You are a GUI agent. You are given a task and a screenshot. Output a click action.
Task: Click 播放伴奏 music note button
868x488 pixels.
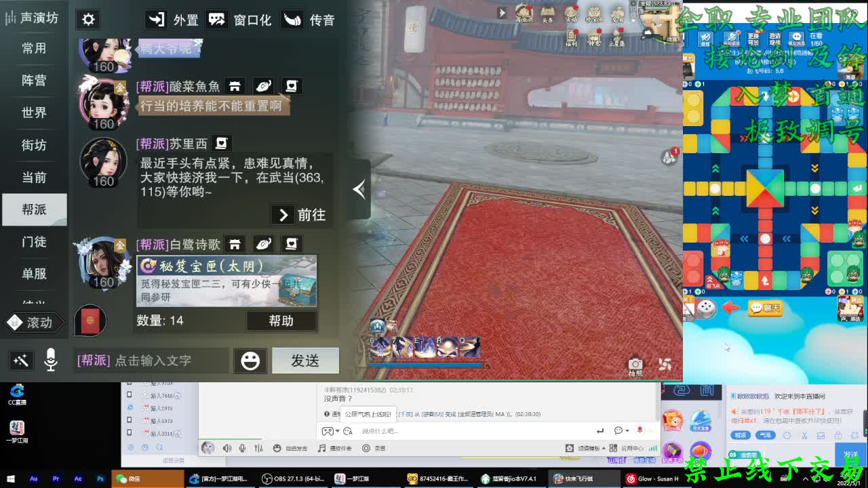[x=335, y=448]
